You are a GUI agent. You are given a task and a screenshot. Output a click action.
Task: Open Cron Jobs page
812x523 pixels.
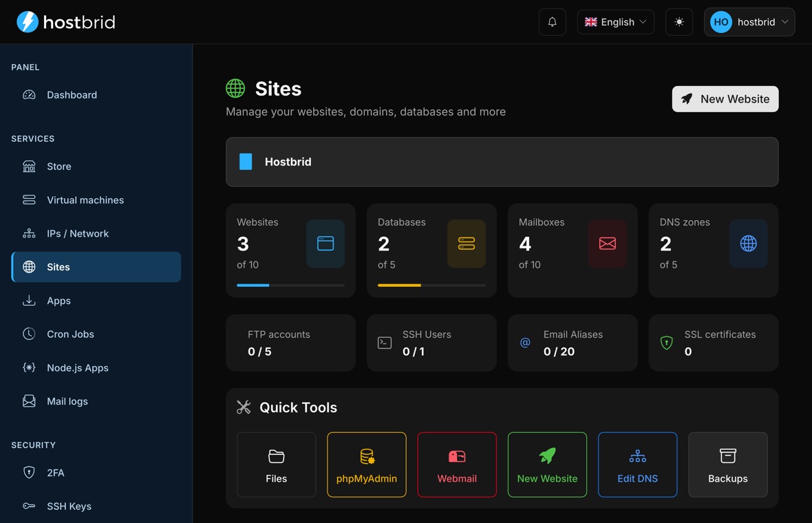tap(96, 334)
